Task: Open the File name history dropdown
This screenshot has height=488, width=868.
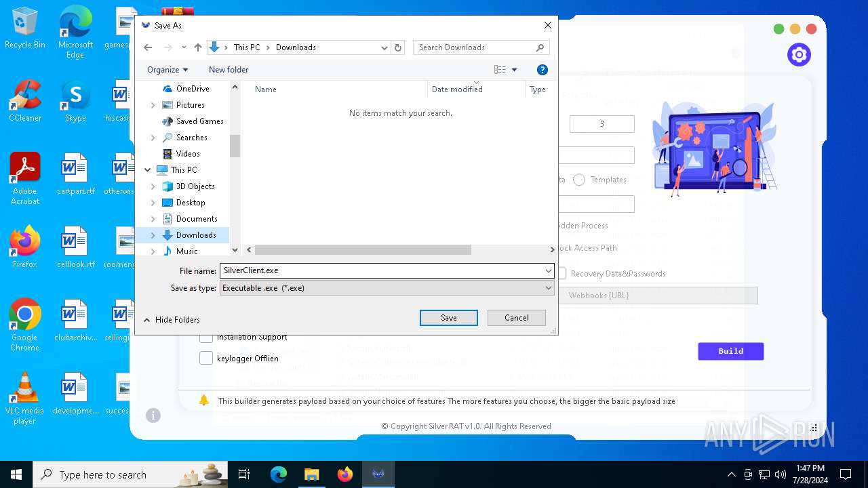Action: click(548, 270)
